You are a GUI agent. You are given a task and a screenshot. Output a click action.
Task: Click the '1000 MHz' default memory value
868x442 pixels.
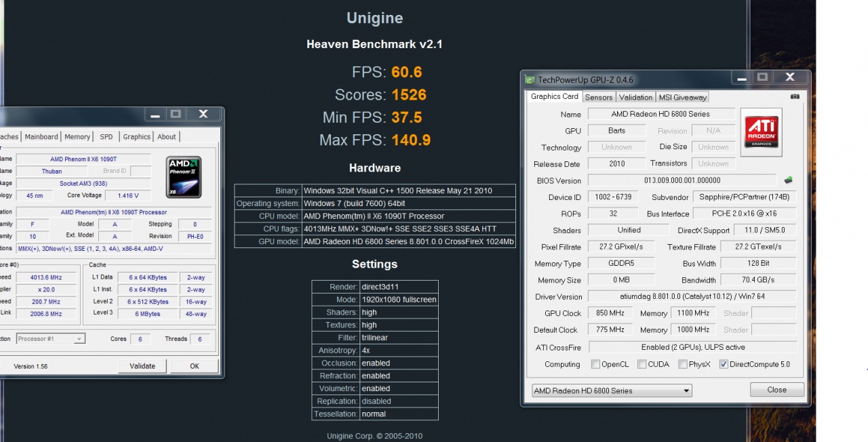[693, 330]
